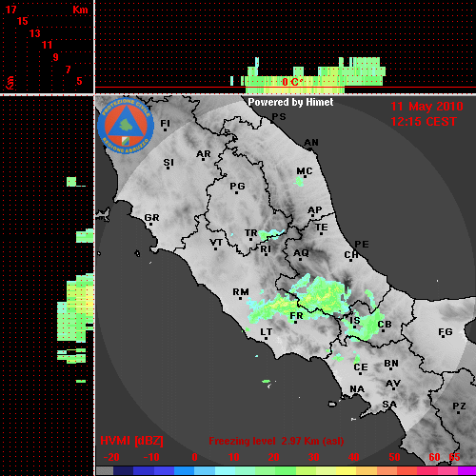Click the Protezione Civile Abruzzo logo
The image size is (476, 476).
[126, 126]
